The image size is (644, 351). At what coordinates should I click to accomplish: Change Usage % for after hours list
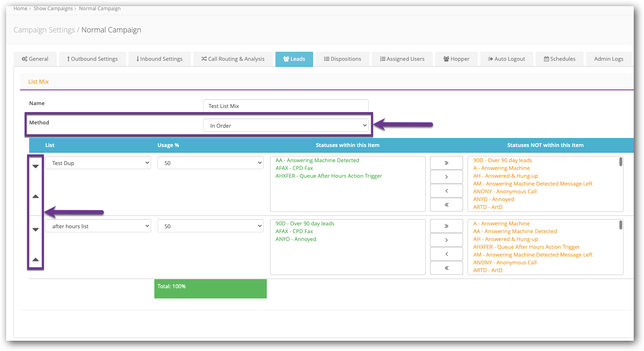[x=210, y=226]
